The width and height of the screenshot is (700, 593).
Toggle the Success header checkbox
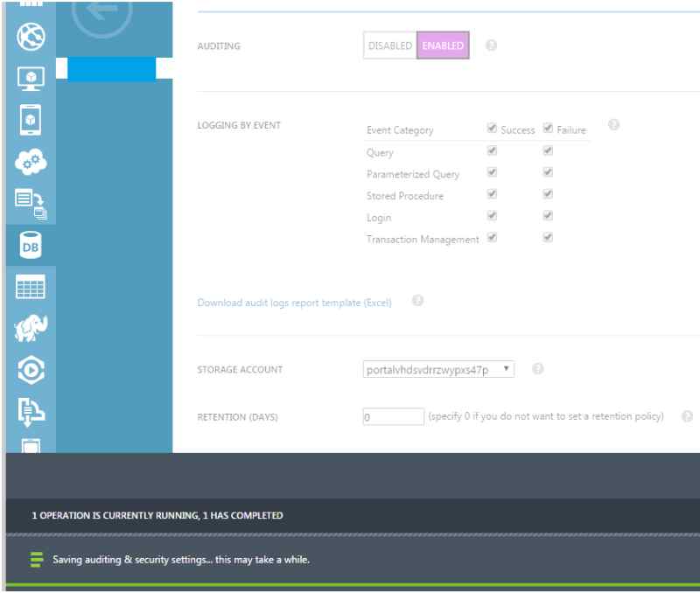492,128
